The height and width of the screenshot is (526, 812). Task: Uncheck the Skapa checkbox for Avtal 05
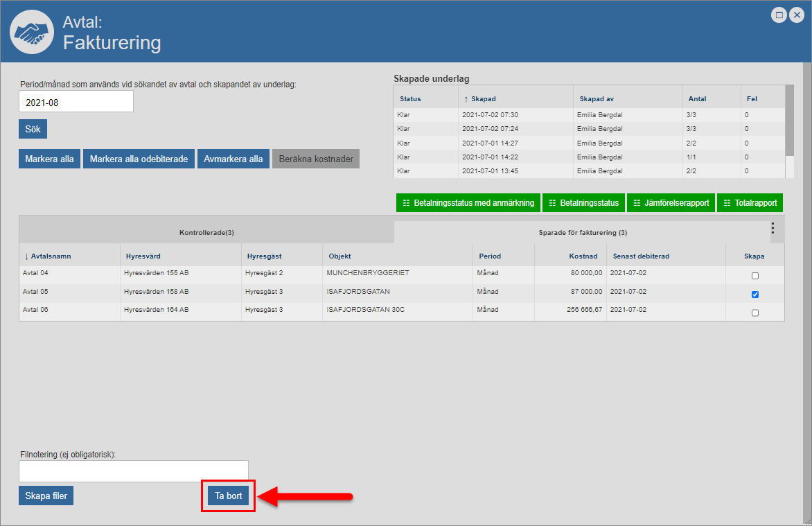[x=755, y=295]
